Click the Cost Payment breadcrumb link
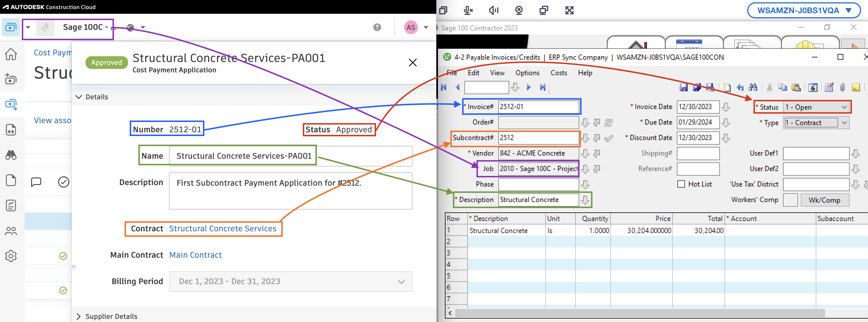The height and width of the screenshot is (322, 868). 53,53
